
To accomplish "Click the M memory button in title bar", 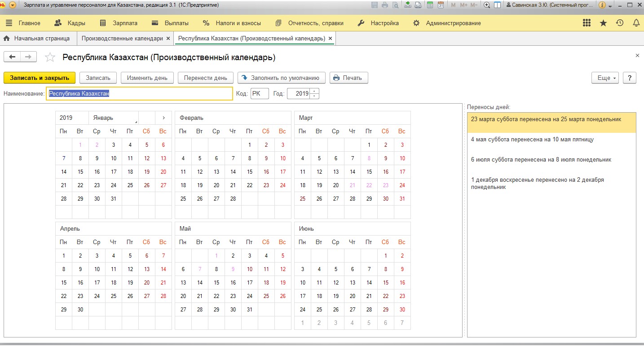I will pyautogui.click(x=453, y=5).
